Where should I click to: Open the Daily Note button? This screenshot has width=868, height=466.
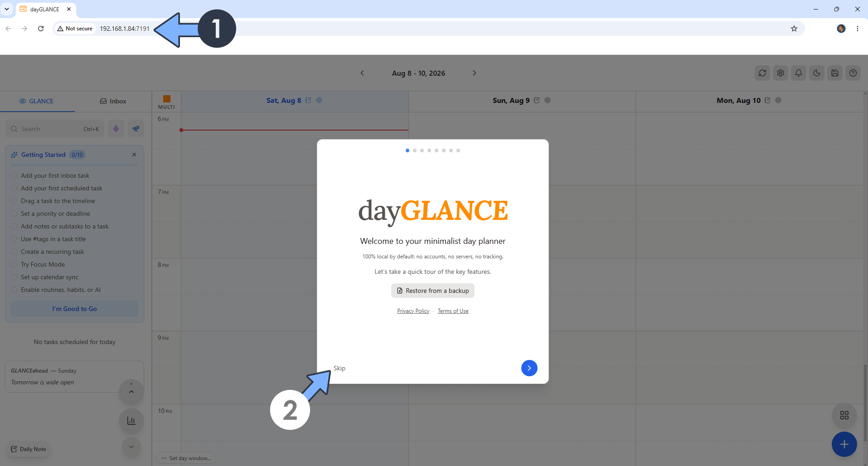point(29,449)
